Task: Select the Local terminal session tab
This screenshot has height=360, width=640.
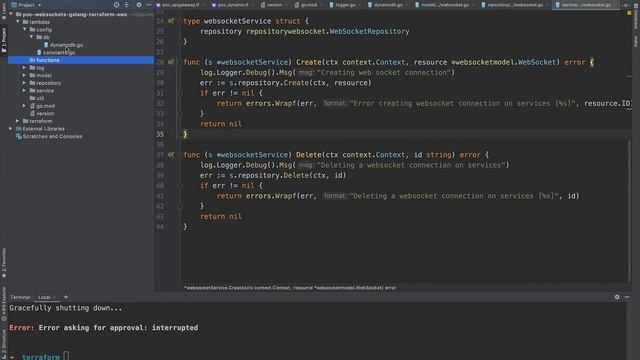Action: 44,297
